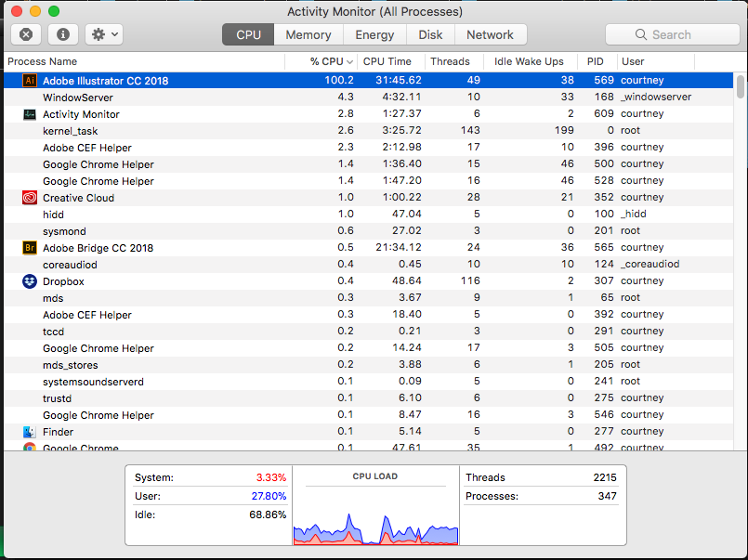Viewport: 748px width, 560px height.
Task: Select Google Chrome Helper row with PID 505
Action: (x=368, y=348)
